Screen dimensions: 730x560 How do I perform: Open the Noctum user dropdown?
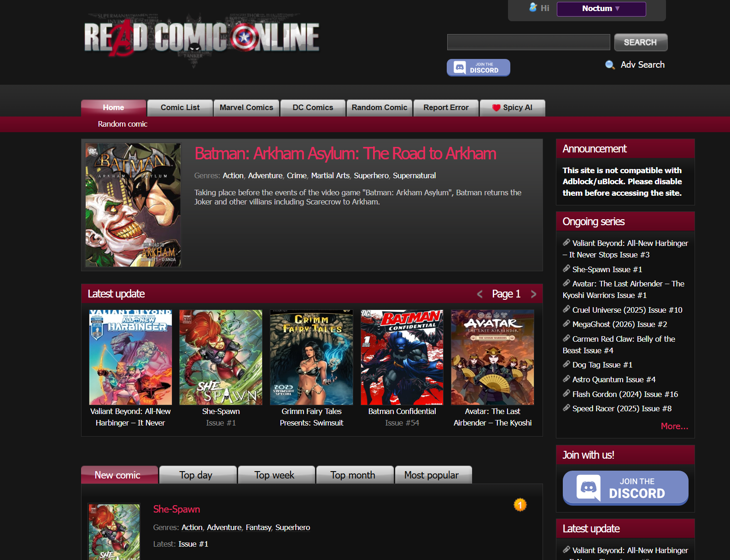tap(601, 9)
